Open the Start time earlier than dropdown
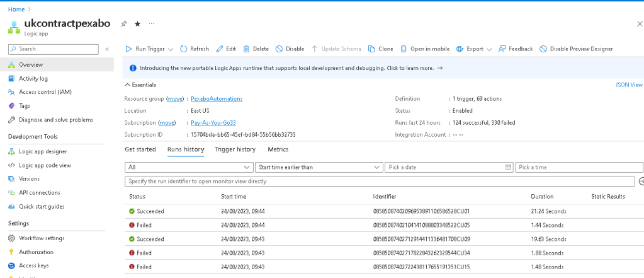The image size is (644, 278). (319, 168)
